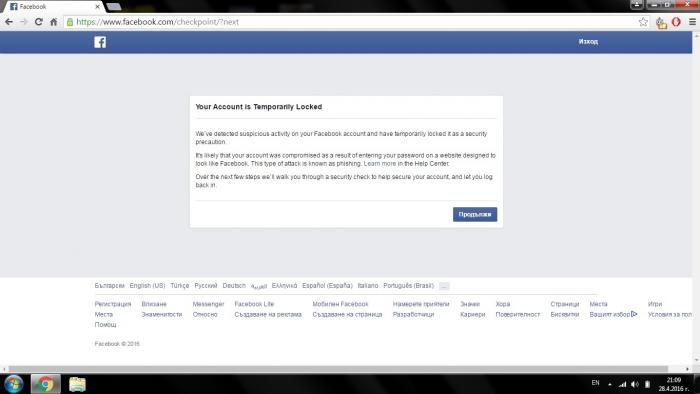Open the Относно footer link
Viewport: 700px width, 394px height.
click(x=205, y=315)
